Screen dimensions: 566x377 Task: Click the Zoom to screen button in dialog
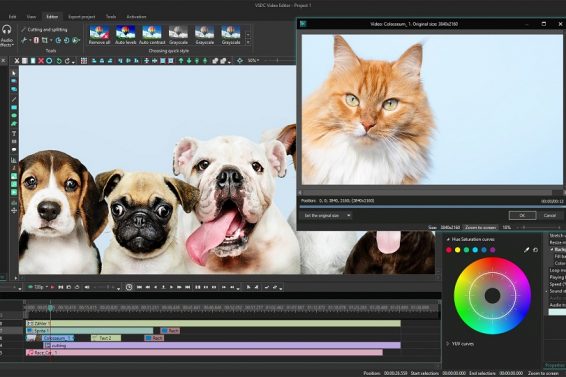pyautogui.click(x=480, y=228)
